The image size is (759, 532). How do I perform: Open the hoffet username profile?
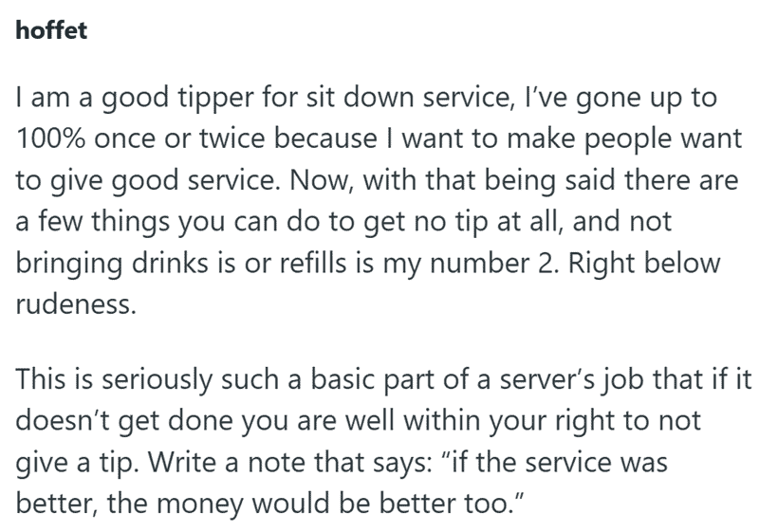coord(51,30)
